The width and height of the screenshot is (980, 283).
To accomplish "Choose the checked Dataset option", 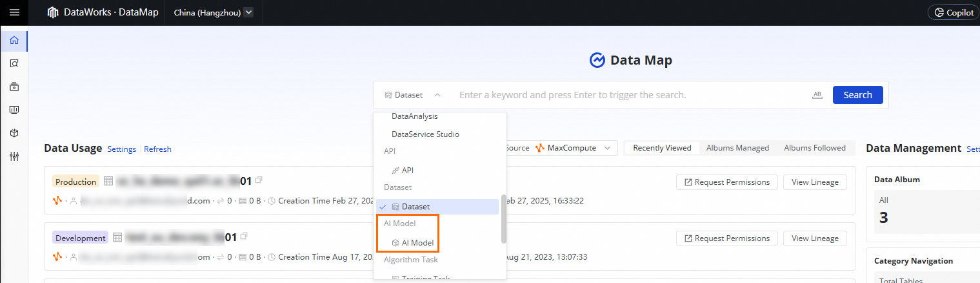I will (437, 206).
